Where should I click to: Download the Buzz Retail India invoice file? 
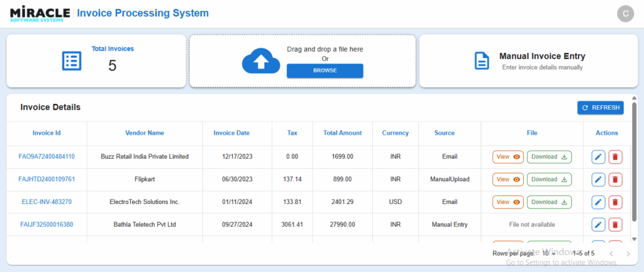(x=549, y=157)
